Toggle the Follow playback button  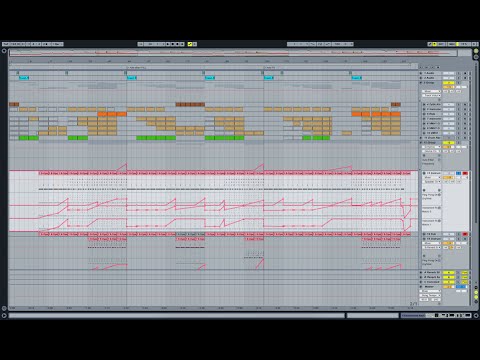click(140, 44)
